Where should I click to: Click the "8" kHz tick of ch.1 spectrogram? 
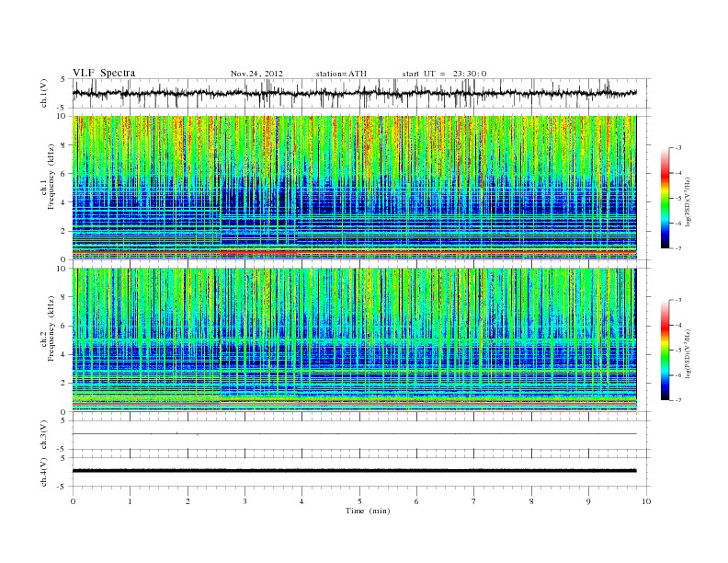(x=64, y=145)
